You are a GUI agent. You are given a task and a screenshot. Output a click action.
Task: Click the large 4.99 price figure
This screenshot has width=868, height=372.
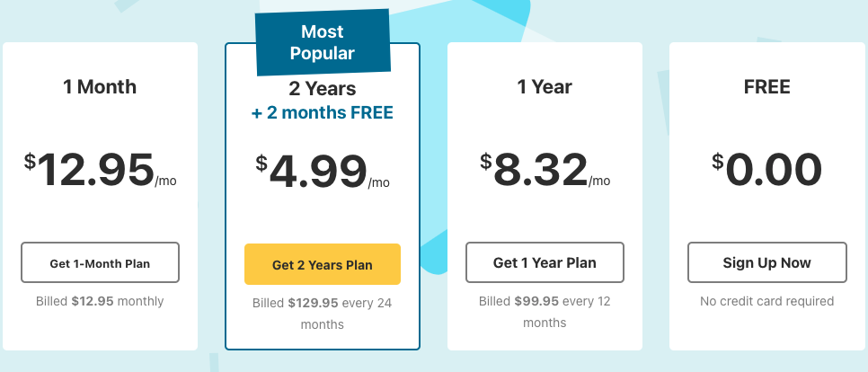318,173
